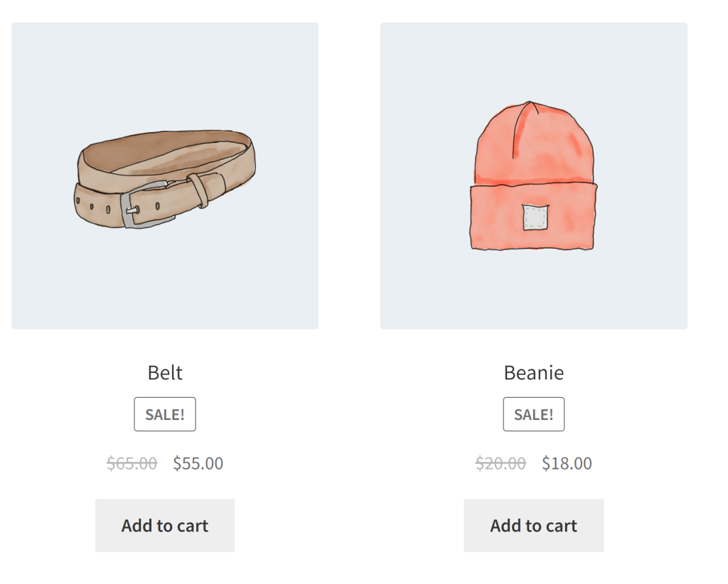Add the Beanie to cart
Viewport: 728px width, 584px height.
click(x=533, y=526)
